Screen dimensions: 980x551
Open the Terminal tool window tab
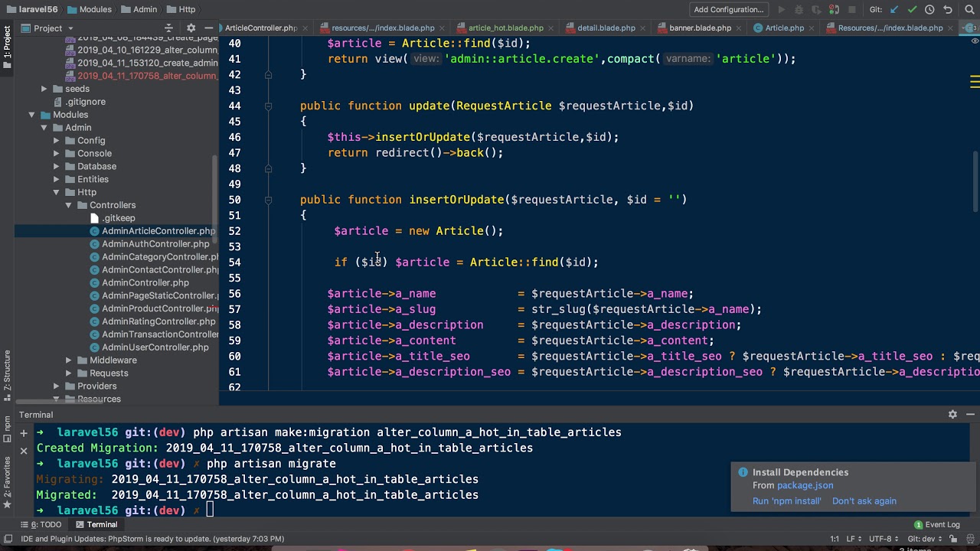(x=97, y=525)
